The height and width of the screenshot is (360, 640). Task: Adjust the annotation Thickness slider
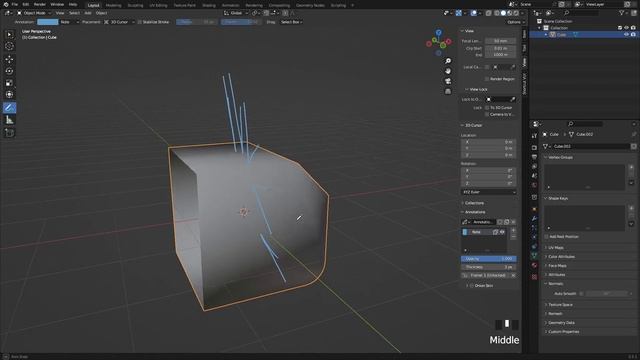[x=489, y=267]
